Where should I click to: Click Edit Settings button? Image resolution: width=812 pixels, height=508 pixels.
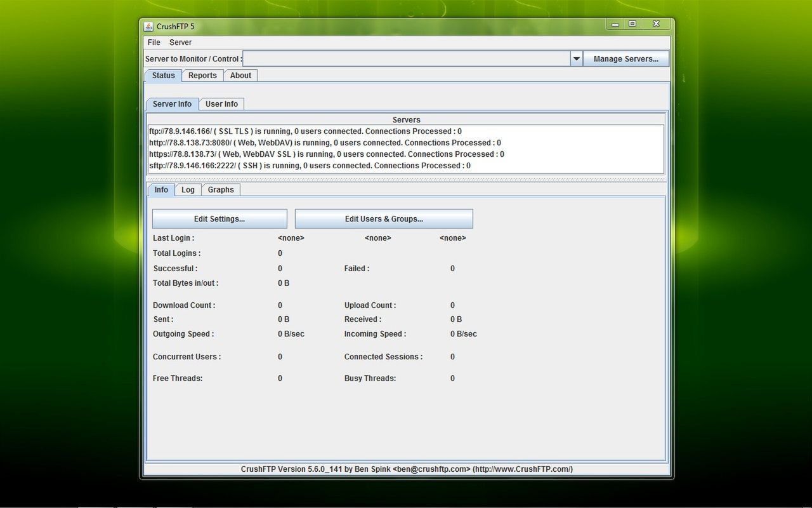pyautogui.click(x=219, y=219)
